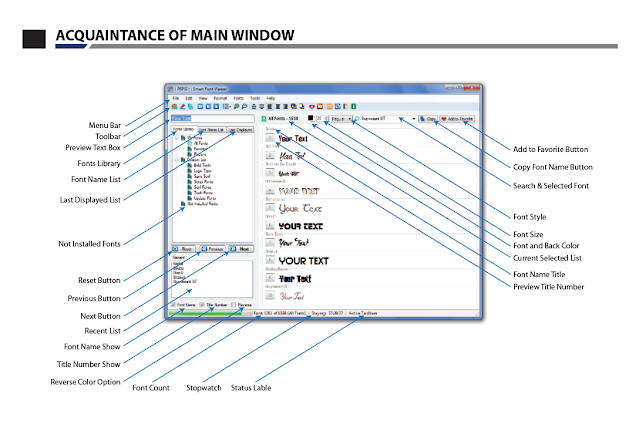Toggle the Title Number checkbox
The width and height of the screenshot is (639, 434).
(x=202, y=305)
